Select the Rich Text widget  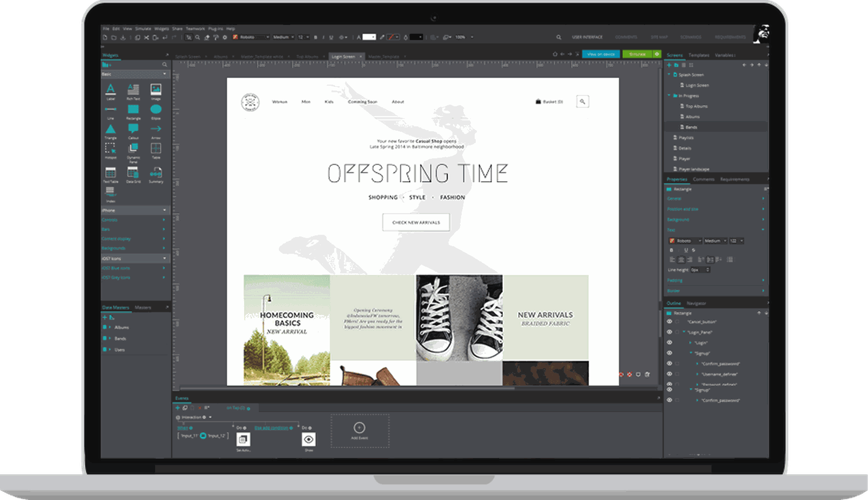[133, 91]
